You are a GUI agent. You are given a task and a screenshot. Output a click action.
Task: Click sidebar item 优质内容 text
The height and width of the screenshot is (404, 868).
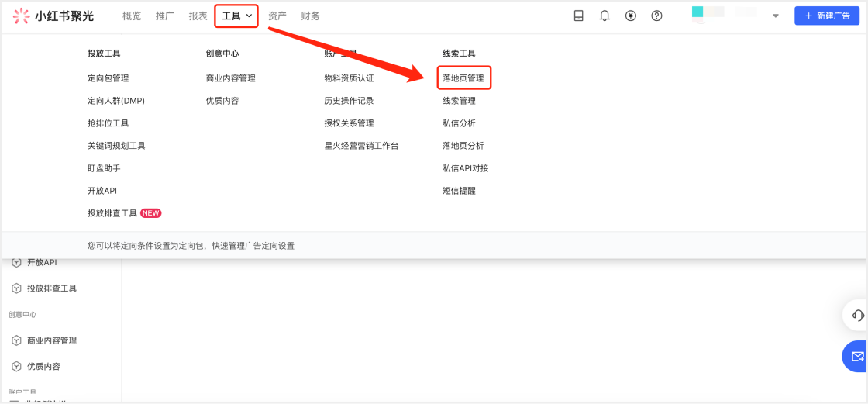[x=43, y=366]
